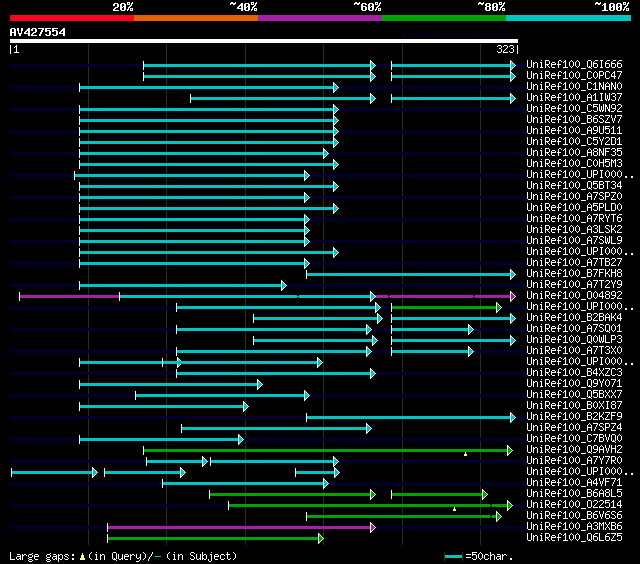Choose the UniRef100_A7Y7R0 label
Viewport: 640px width, 564px height.
(574, 461)
